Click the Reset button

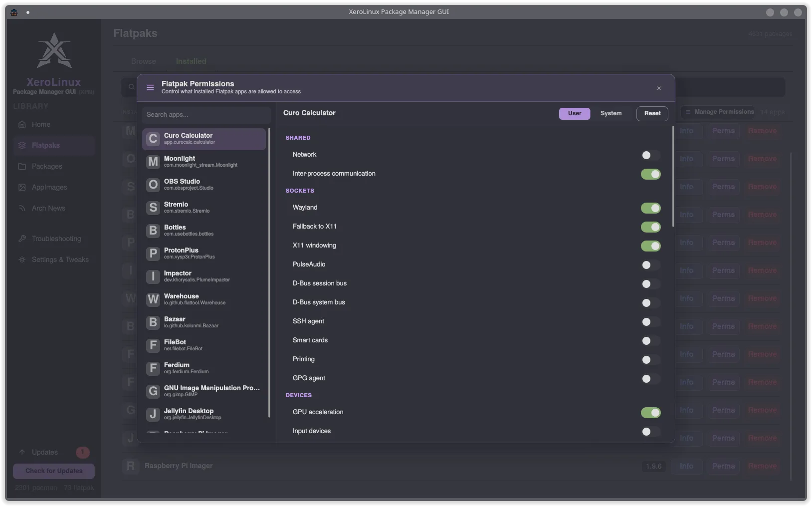(x=652, y=113)
